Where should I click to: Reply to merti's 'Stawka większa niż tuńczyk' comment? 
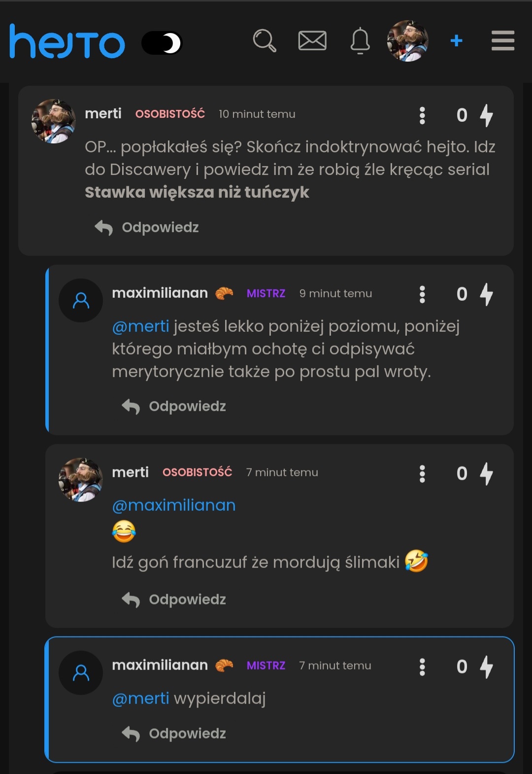[x=147, y=227]
